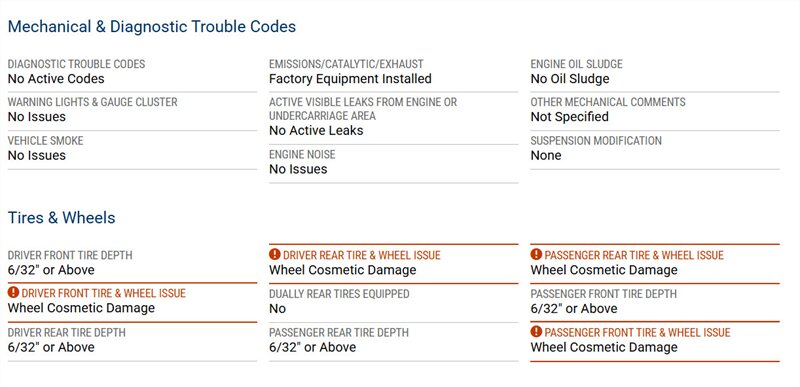
Task: Click the Driver Rear Tire warning icon
Action: click(275, 254)
